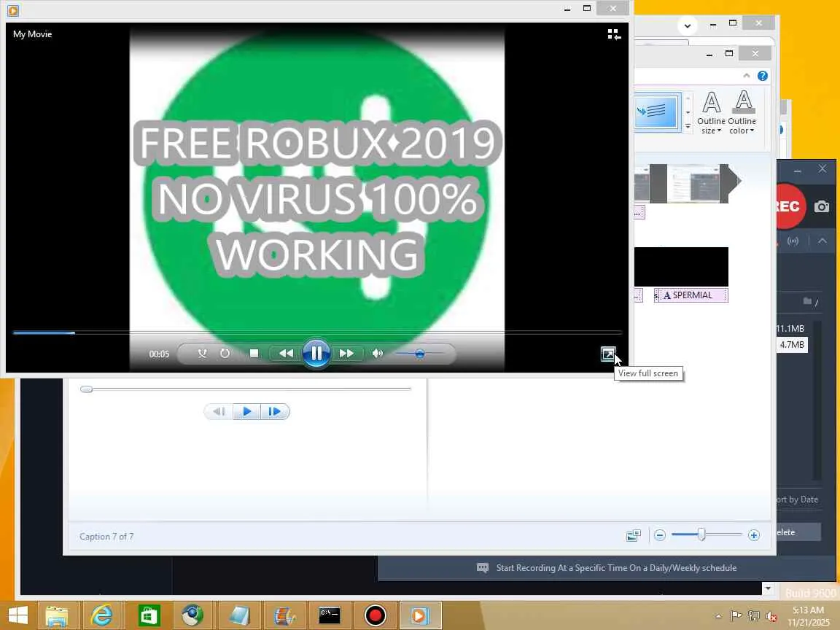This screenshot has height=630, width=840.
Task: Seek along the Media Player progress bar
Action: [x=317, y=332]
